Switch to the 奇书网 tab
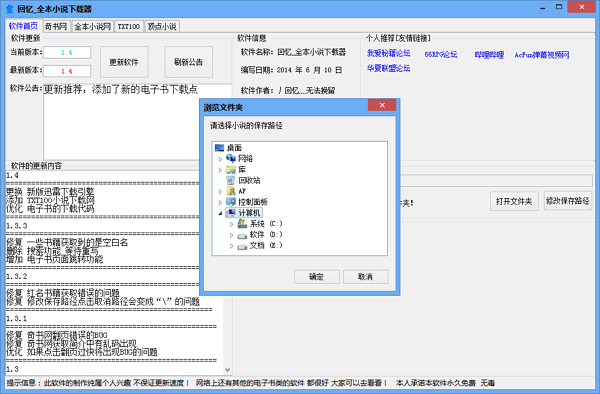This screenshot has width=600, height=394. point(56,26)
